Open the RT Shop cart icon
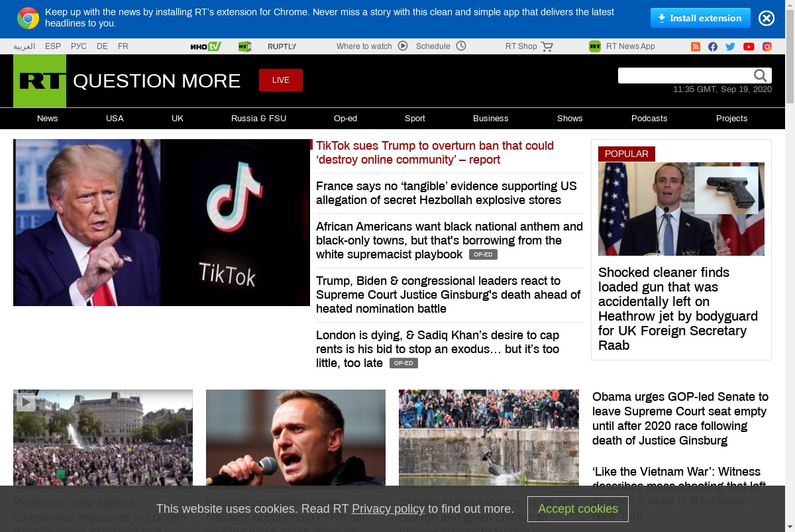Image resolution: width=795 pixels, height=532 pixels. [547, 46]
